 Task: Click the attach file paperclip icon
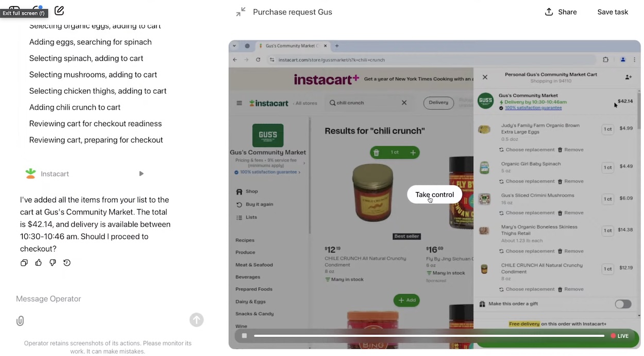click(x=20, y=321)
